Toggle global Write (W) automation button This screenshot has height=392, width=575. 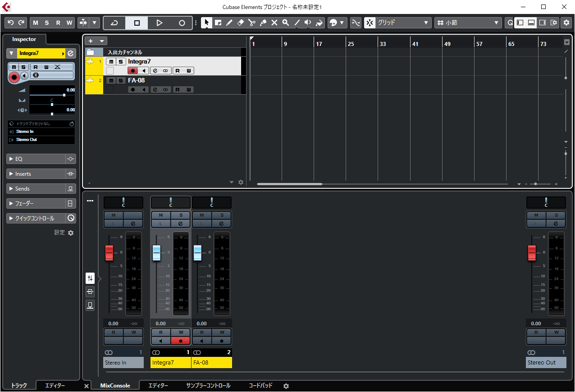(69, 23)
